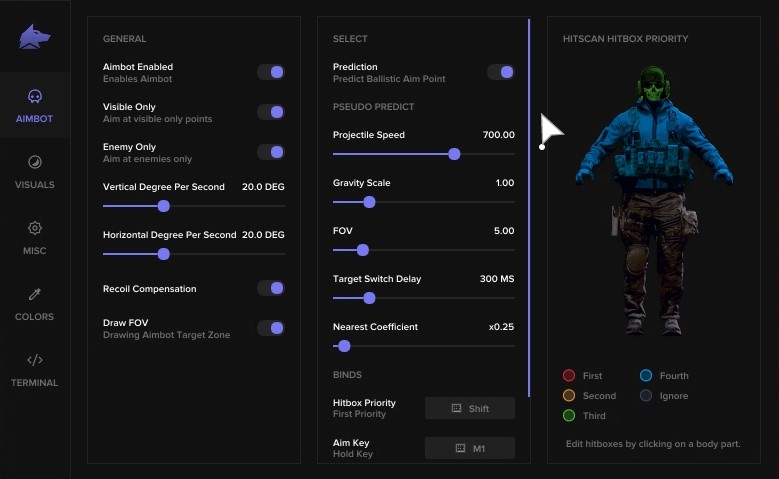The height and width of the screenshot is (479, 779).
Task: Open the Visuals section icon
Action: coord(35,162)
